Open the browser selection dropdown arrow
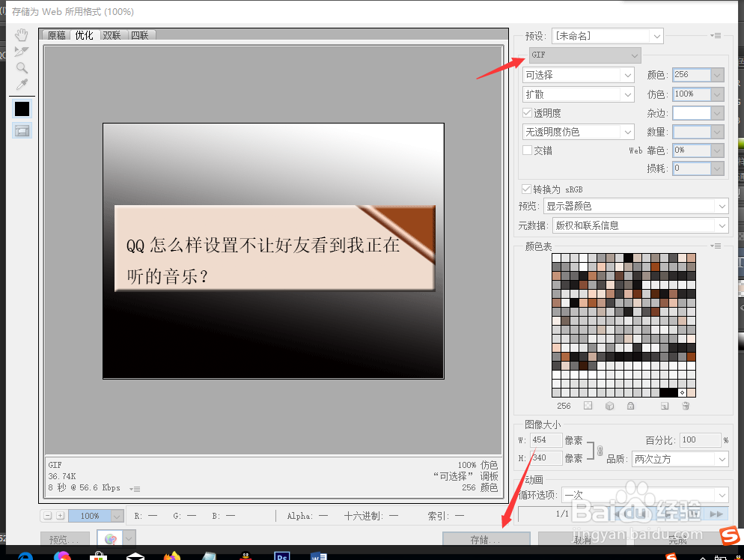744x560 pixels. tap(129, 539)
